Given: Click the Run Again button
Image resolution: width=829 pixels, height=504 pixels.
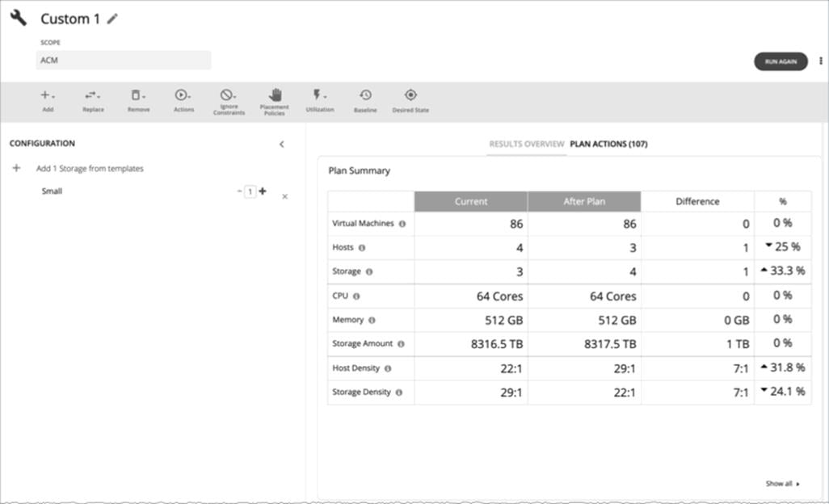Looking at the screenshot, I should 780,61.
